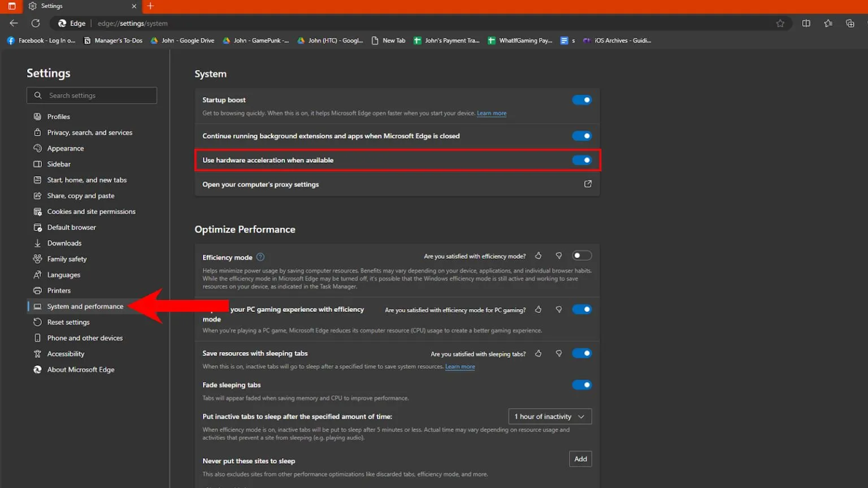The image size is (868, 488).
Task: Go to Downloads settings section
Action: point(64,243)
